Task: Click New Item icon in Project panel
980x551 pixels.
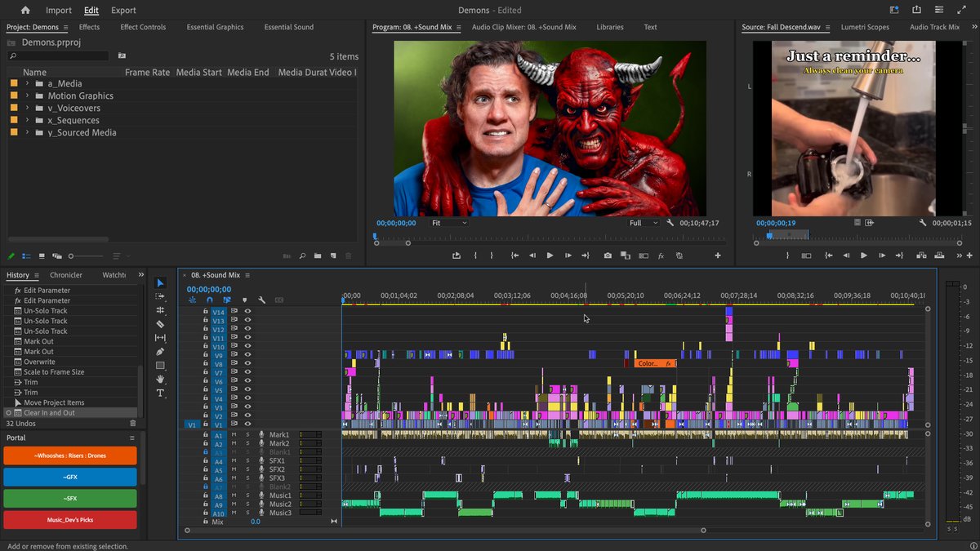Action: tap(332, 256)
